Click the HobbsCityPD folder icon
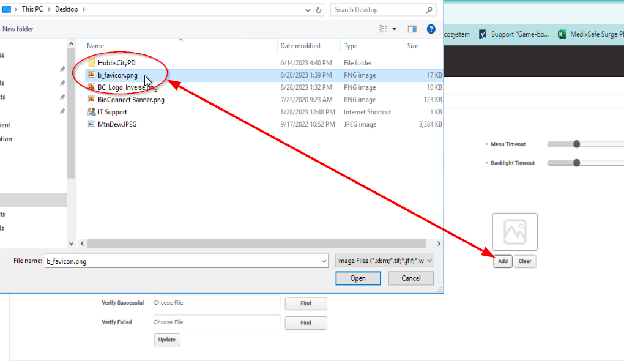This screenshot has width=624, height=364. click(92, 62)
